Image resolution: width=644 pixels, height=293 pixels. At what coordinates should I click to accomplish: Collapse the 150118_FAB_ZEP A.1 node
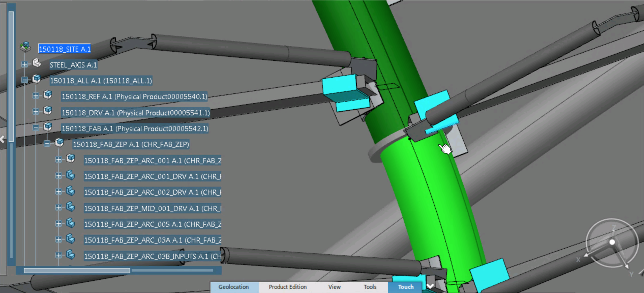47,143
